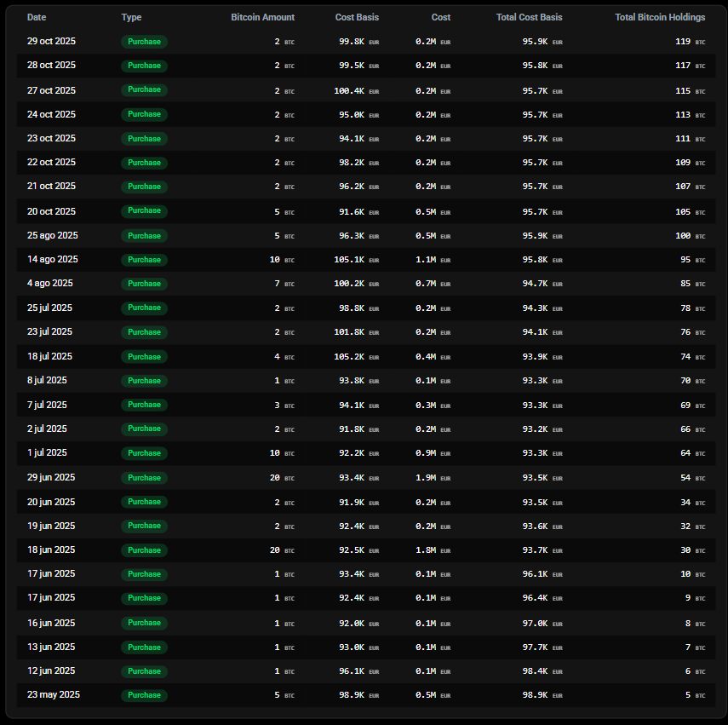Click the 105.2K EUR cost basis value
Image resolution: width=728 pixels, height=725 pixels.
coord(357,357)
